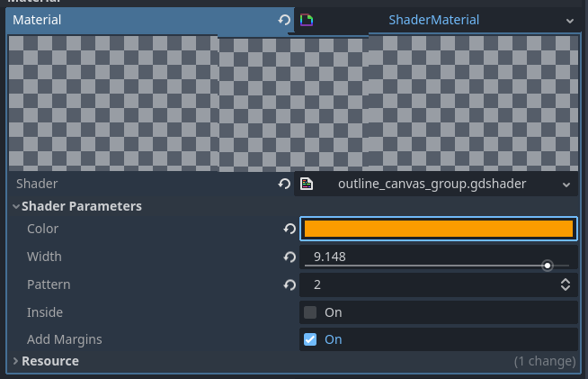The image size is (588, 379).
Task: Reset the Material property to default
Action: (x=284, y=20)
